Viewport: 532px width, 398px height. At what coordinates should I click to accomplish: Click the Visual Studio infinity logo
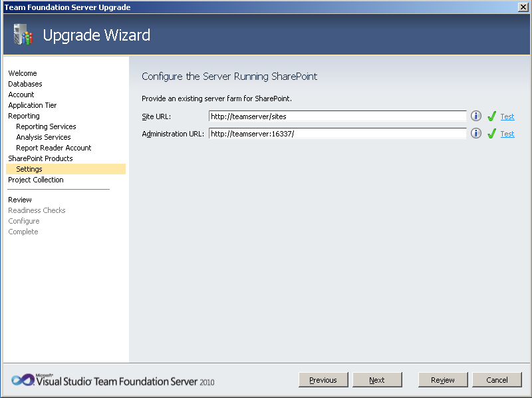pos(23,379)
